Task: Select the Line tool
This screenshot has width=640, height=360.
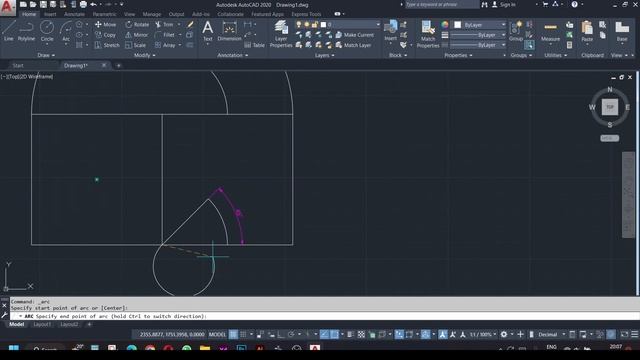Action: [9, 31]
